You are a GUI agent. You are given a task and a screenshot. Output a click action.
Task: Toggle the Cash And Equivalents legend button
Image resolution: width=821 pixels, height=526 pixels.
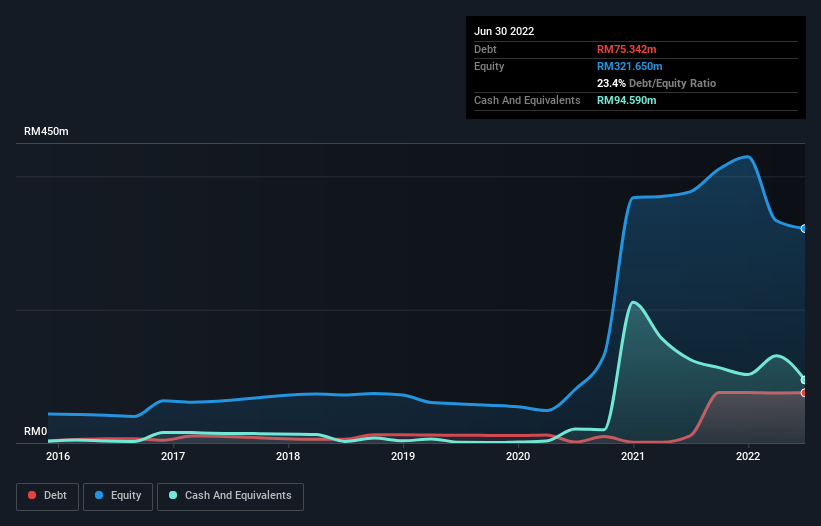230,496
